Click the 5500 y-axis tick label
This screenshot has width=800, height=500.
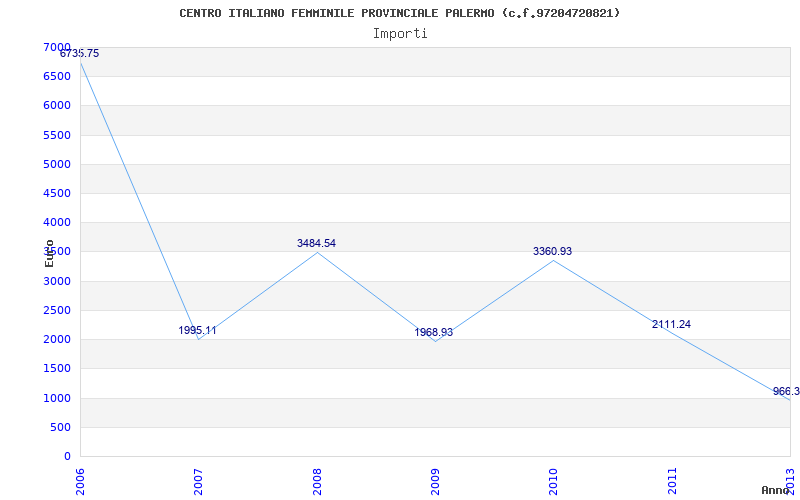57,135
